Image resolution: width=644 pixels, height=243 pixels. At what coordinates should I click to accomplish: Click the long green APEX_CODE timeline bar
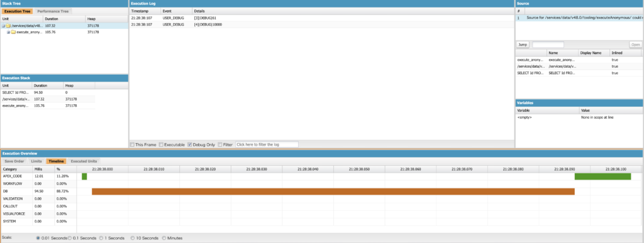coord(602,176)
